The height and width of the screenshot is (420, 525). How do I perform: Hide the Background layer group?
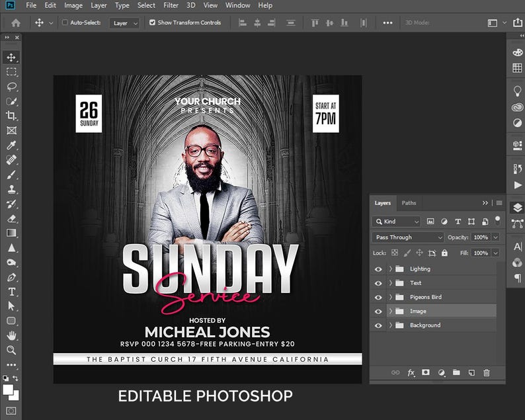click(x=378, y=325)
